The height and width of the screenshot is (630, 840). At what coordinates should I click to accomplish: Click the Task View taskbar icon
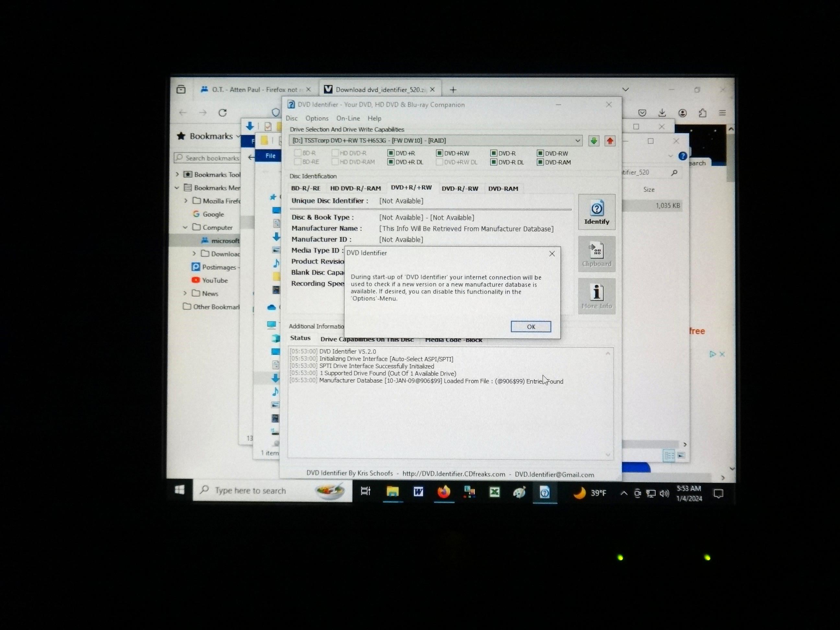pyautogui.click(x=365, y=491)
